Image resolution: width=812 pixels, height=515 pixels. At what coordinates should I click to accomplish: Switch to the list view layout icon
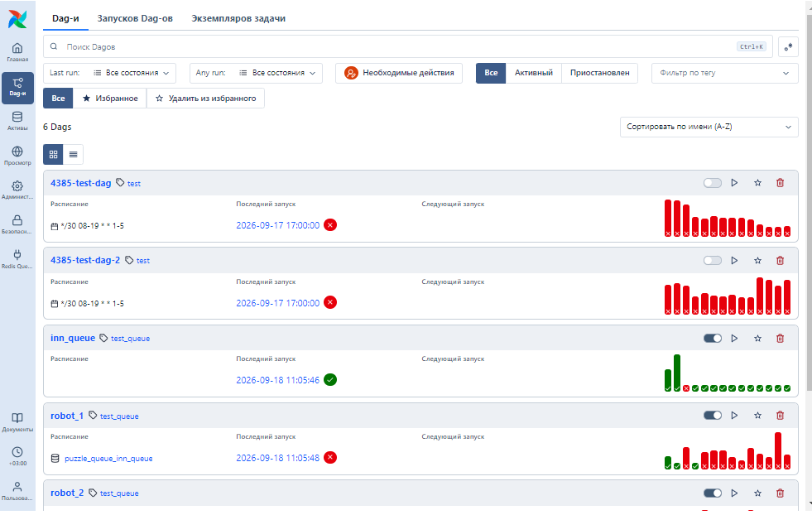pos(73,154)
